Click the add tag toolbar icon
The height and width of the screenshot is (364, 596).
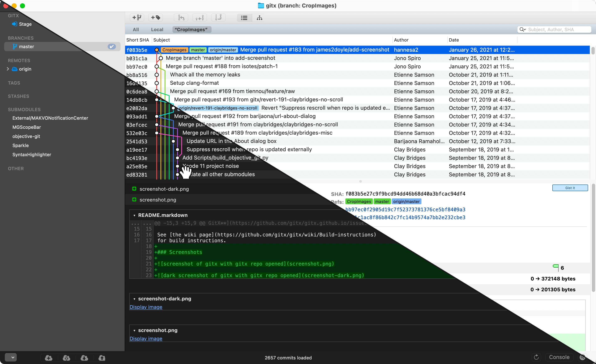point(155,18)
